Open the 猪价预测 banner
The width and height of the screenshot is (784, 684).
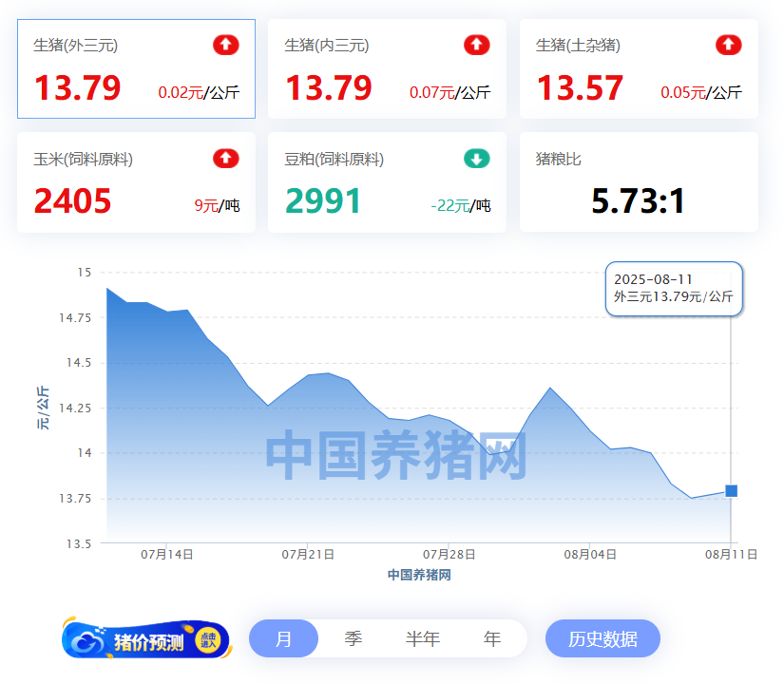(x=146, y=638)
